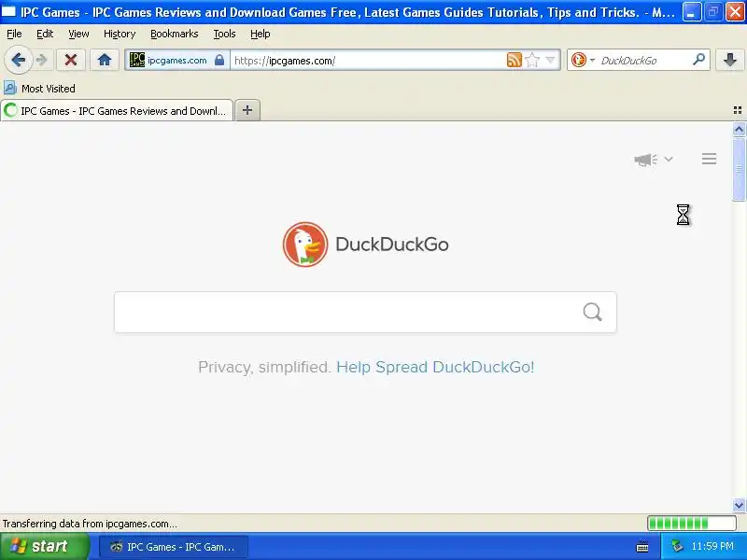Click the ipcgames.com identity label
747x560 pixels.
pyautogui.click(x=177, y=61)
